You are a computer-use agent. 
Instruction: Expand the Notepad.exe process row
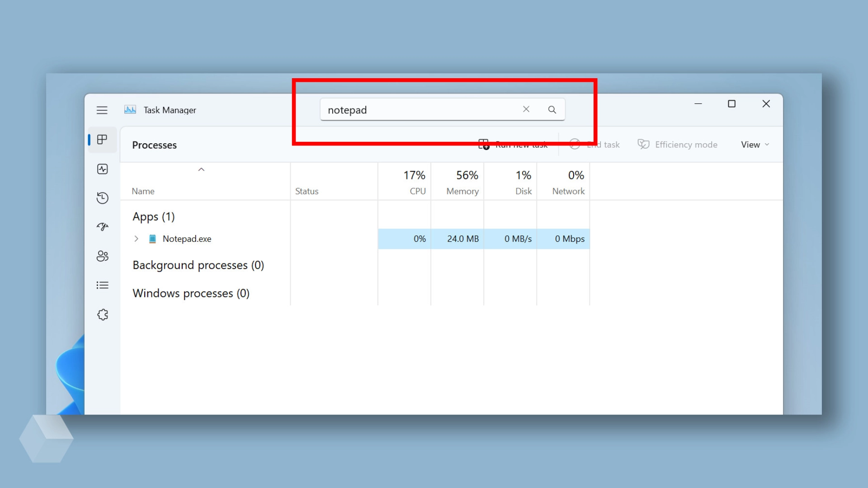click(136, 239)
